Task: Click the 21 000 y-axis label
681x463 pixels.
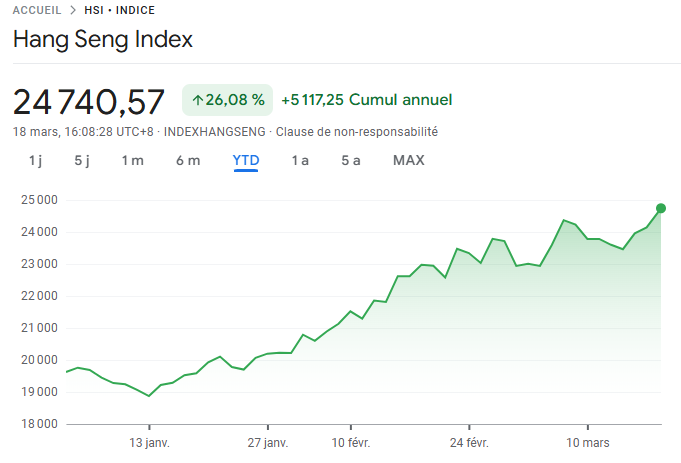Action: coord(40,328)
